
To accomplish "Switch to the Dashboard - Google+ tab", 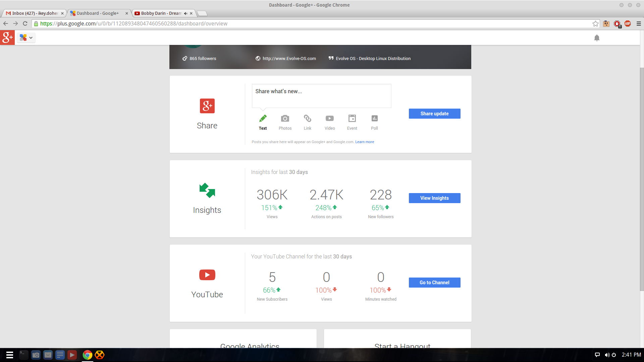I will pyautogui.click(x=98, y=13).
